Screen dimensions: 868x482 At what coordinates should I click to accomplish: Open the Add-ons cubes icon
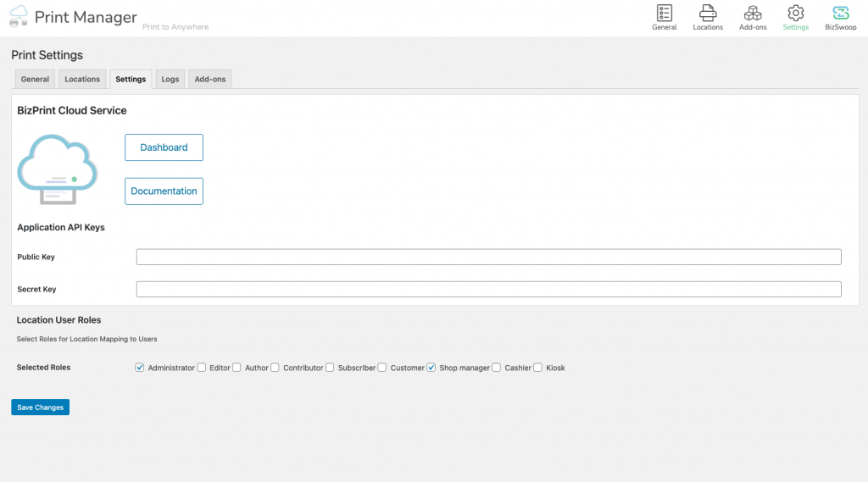coord(752,14)
